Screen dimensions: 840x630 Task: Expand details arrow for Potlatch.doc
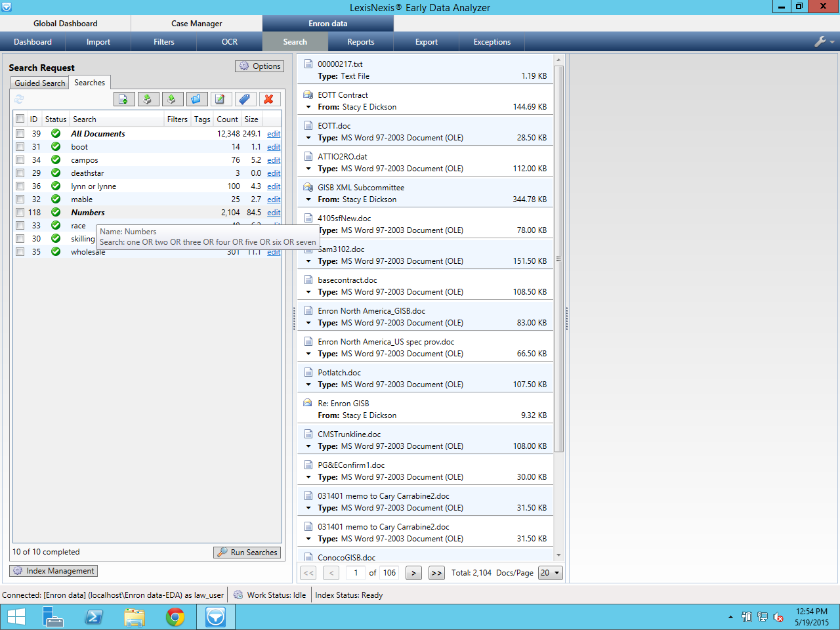click(308, 385)
